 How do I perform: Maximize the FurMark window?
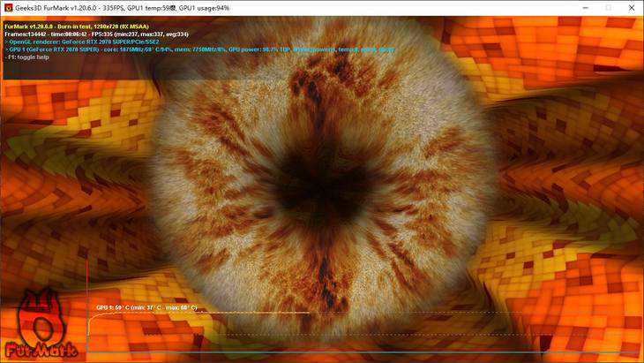coord(607,7)
